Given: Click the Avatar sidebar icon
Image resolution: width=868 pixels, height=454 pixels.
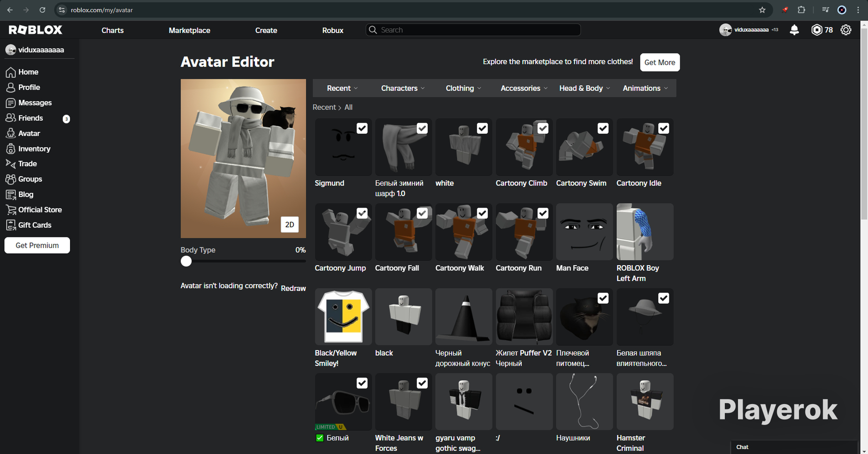Looking at the screenshot, I should 10,133.
